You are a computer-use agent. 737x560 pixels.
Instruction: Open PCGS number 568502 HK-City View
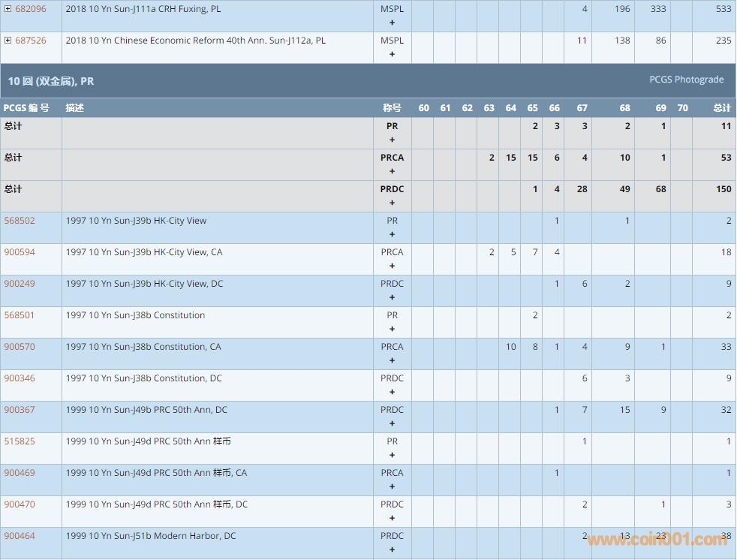(20, 221)
